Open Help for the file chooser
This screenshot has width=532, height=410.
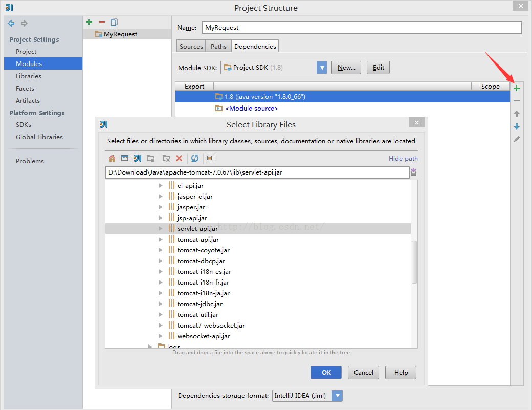tap(401, 372)
